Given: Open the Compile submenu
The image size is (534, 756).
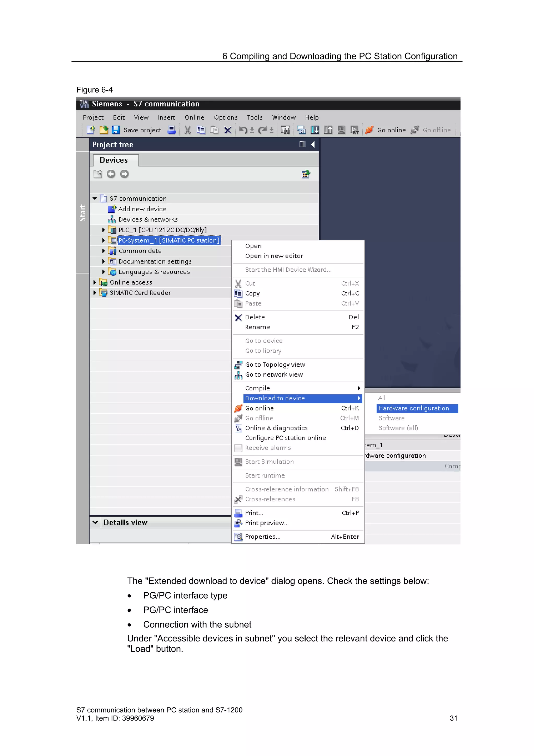Looking at the screenshot, I should click(302, 388).
